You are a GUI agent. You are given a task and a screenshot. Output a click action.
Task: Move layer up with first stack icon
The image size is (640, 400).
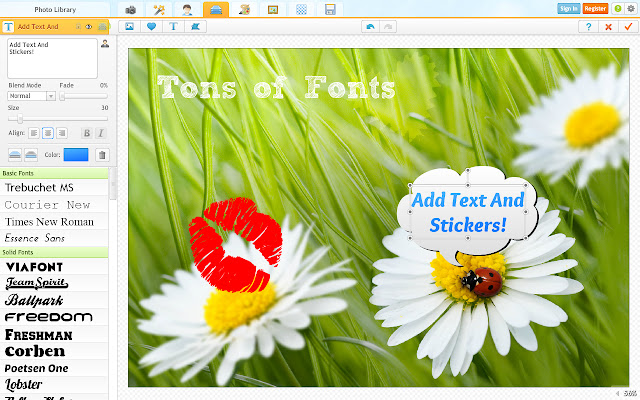click(x=15, y=155)
